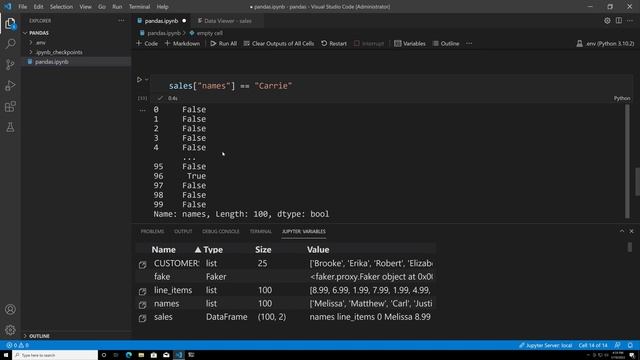Switch to the Data Viewer - sales tab
The width and height of the screenshot is (640, 360).
tap(227, 20)
